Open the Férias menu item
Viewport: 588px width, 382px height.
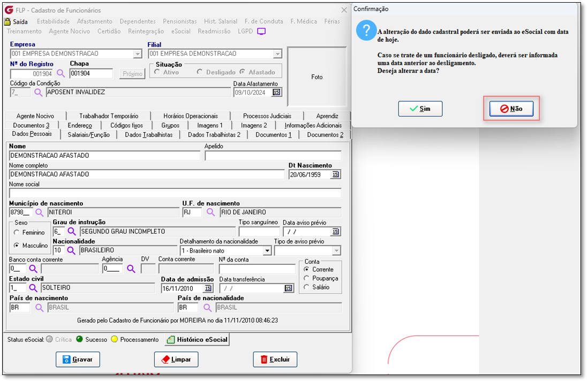(332, 21)
